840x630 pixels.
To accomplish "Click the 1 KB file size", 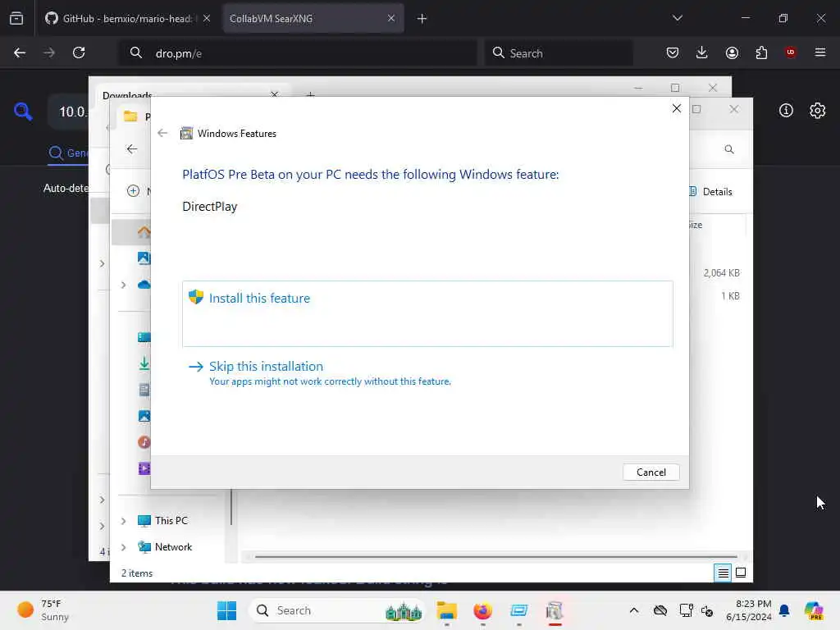I will [729, 296].
